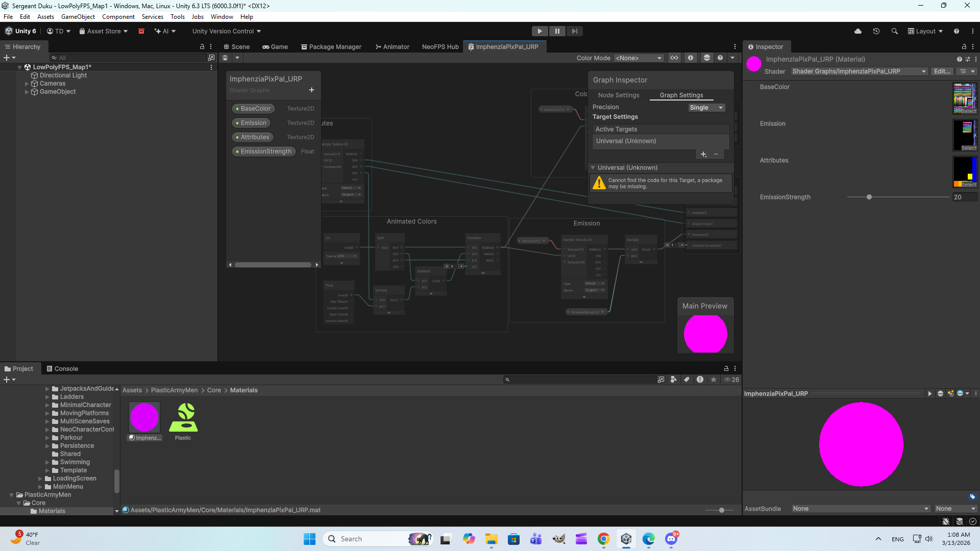Click the Play mode button

pos(540,31)
